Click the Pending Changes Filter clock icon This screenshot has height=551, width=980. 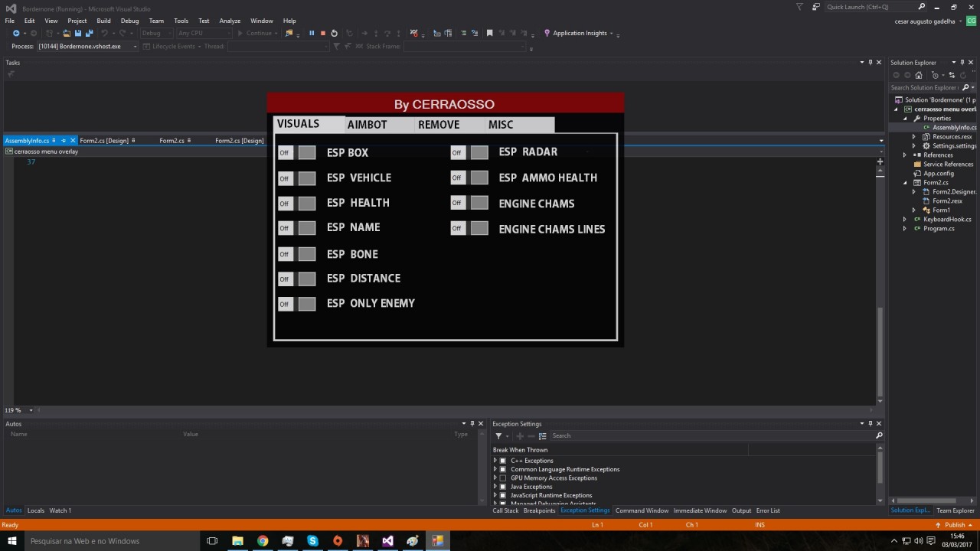click(x=933, y=75)
